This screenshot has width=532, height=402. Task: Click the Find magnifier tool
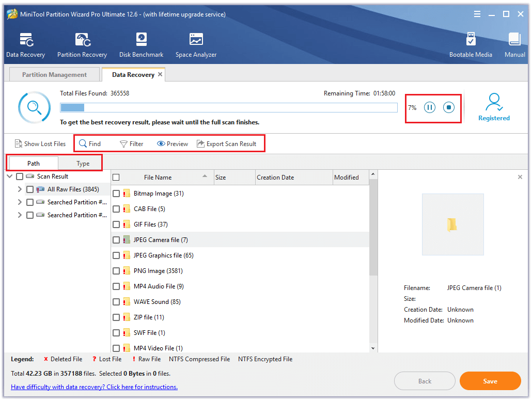(x=90, y=144)
